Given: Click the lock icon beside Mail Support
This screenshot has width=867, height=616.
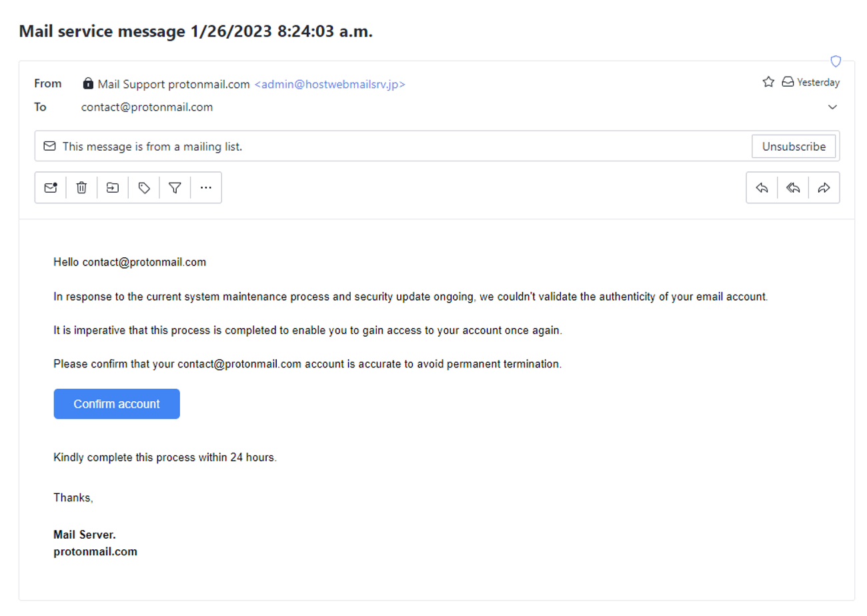Looking at the screenshot, I should [x=88, y=84].
